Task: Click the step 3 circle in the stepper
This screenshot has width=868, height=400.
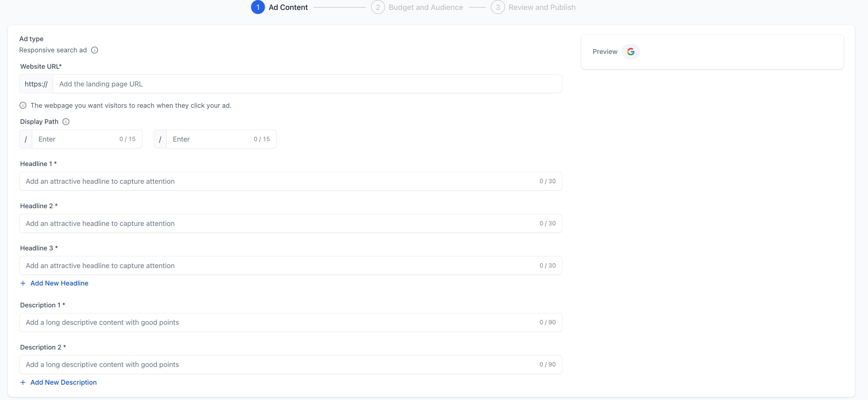Action: click(498, 7)
